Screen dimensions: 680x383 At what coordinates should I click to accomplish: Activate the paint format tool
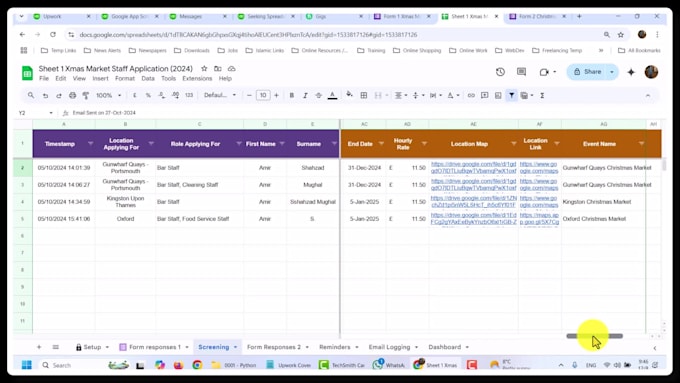tap(86, 95)
